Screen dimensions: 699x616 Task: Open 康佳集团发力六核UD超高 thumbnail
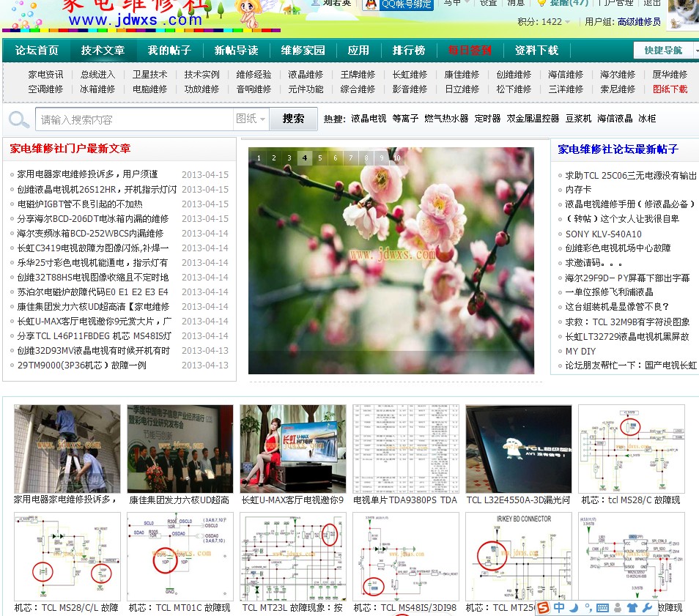(x=180, y=449)
